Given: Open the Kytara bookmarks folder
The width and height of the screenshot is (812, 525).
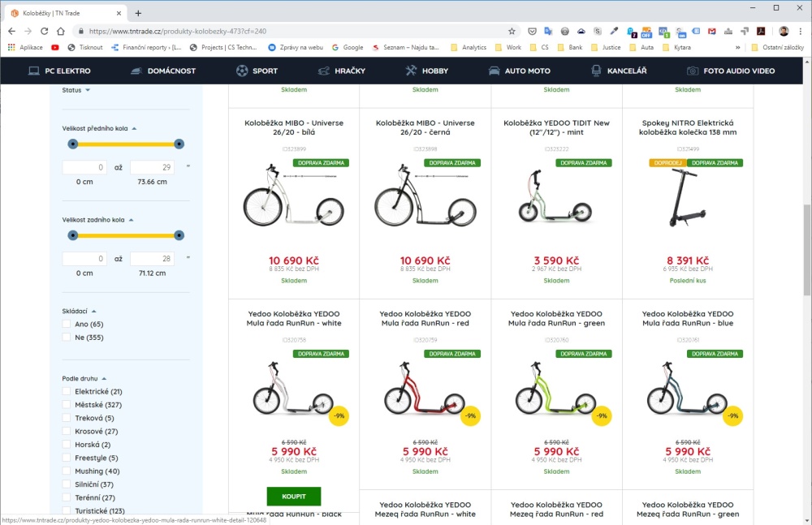Looking at the screenshot, I should (x=677, y=47).
